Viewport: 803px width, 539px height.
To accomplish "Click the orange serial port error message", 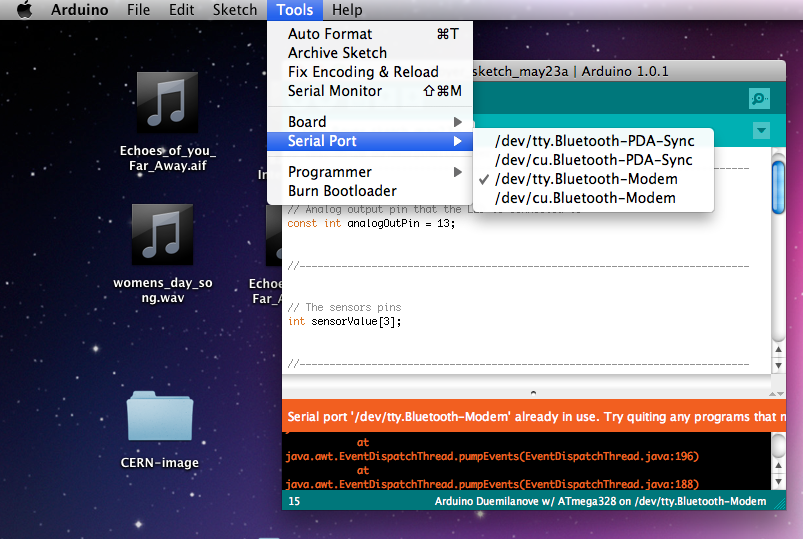I will 534,416.
